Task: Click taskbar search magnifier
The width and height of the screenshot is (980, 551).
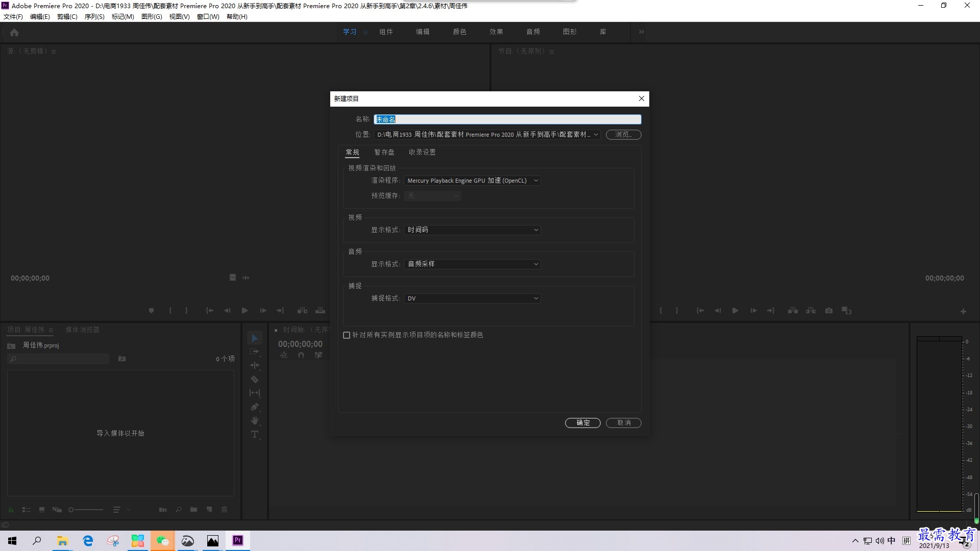Action: 37,540
